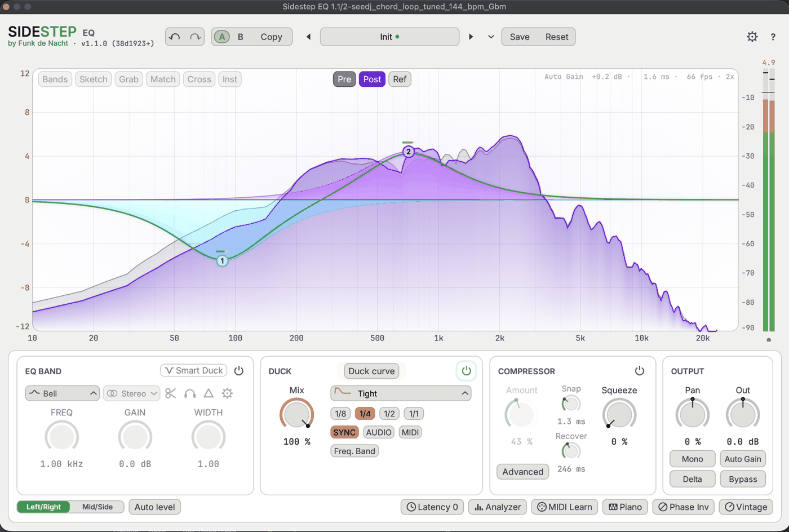
Task: Switch to the Bands mode tab
Action: pyautogui.click(x=55, y=79)
